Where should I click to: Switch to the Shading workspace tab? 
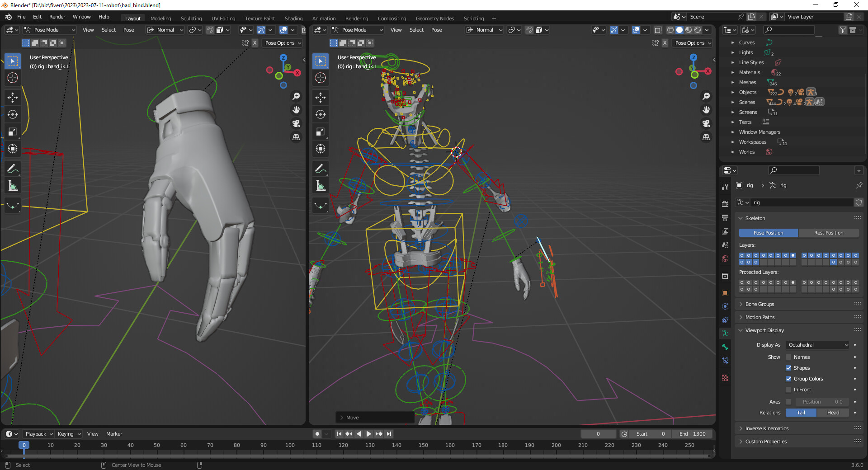pyautogui.click(x=293, y=19)
